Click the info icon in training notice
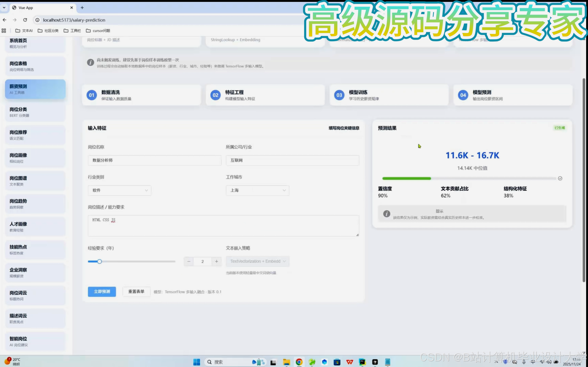 (x=90, y=62)
